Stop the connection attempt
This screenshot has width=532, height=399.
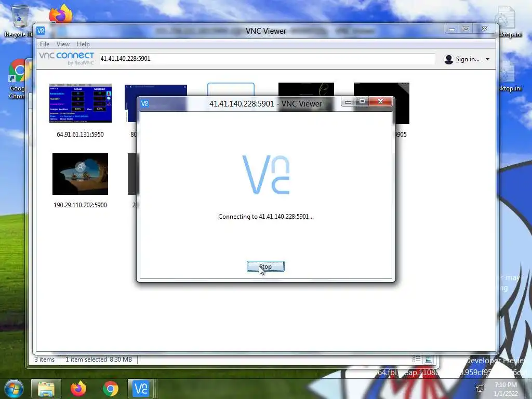[265, 267]
